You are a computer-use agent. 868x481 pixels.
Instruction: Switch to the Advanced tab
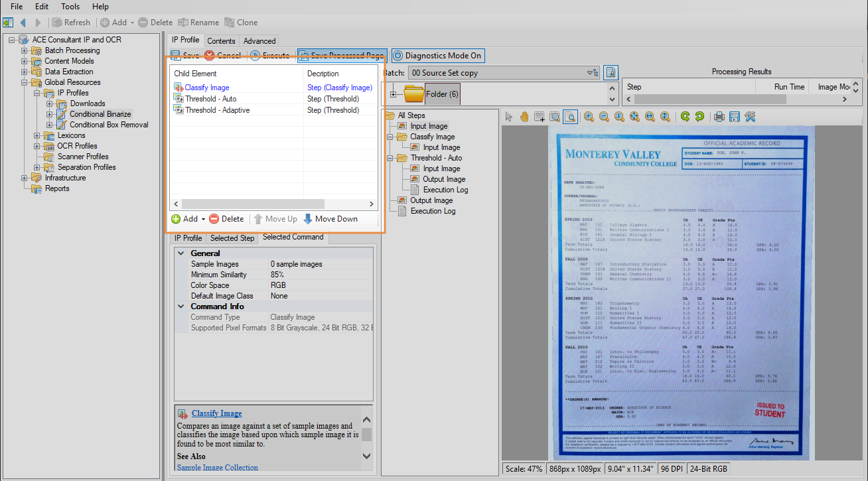coord(259,41)
